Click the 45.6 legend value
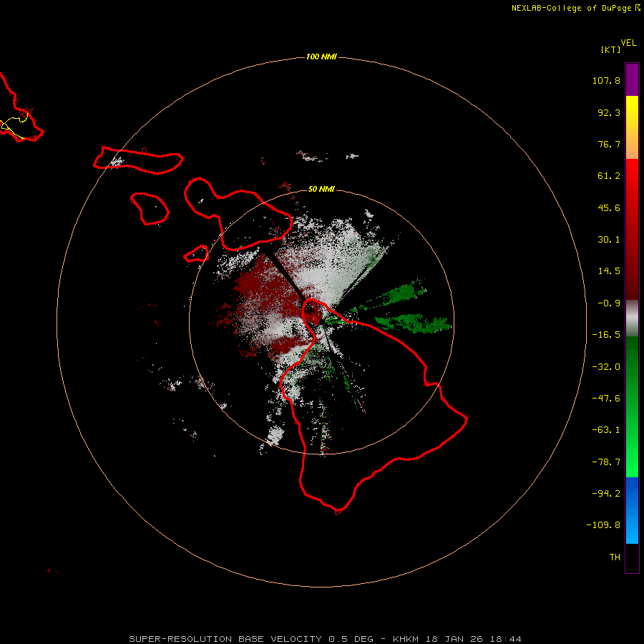The height and width of the screenshot is (644, 644). [x=609, y=208]
